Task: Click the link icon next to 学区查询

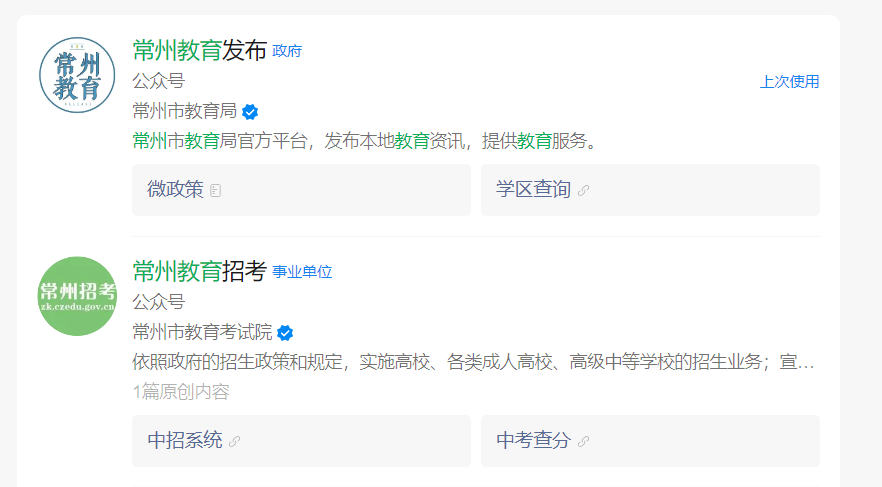Action: 583,191
